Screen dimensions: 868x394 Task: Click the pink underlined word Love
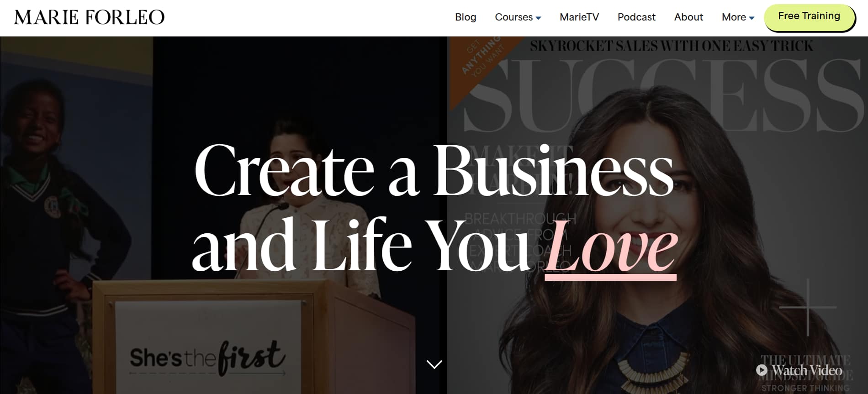click(x=611, y=248)
